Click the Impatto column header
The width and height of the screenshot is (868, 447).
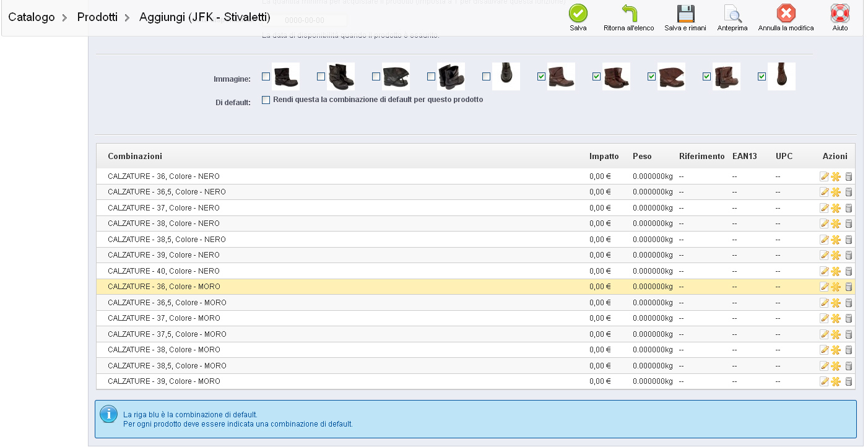tap(604, 156)
